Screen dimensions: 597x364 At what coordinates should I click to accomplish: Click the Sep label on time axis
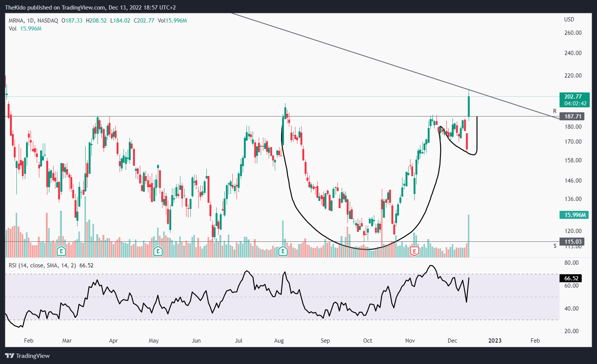325,341
